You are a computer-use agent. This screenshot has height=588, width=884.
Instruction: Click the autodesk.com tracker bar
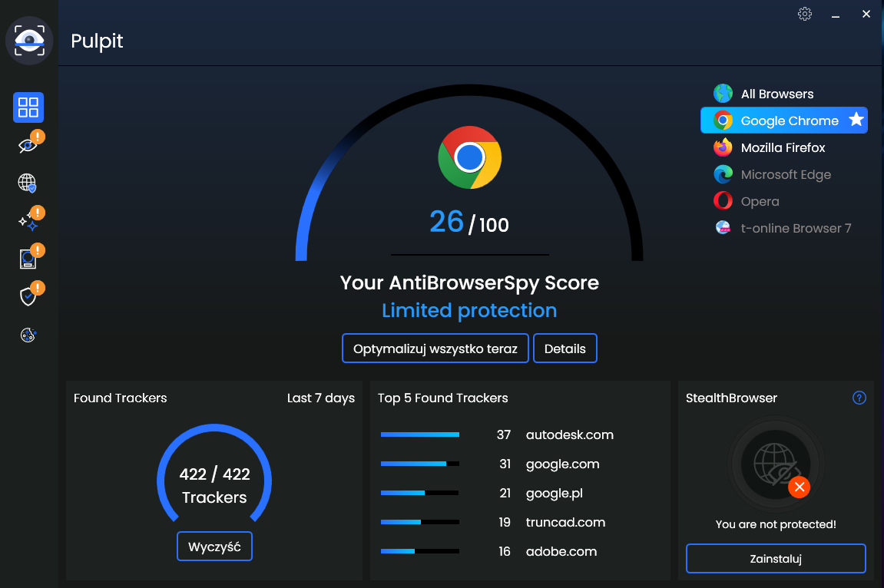click(420, 434)
